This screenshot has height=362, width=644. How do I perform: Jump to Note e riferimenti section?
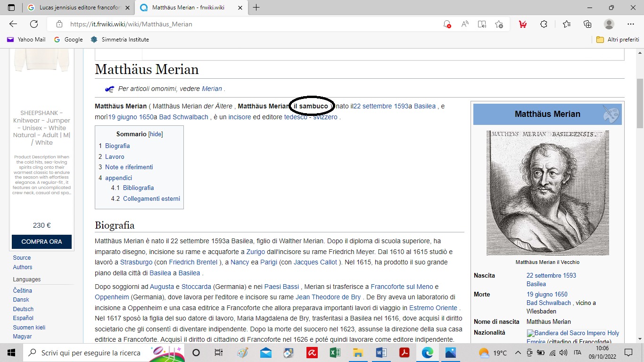129,167
